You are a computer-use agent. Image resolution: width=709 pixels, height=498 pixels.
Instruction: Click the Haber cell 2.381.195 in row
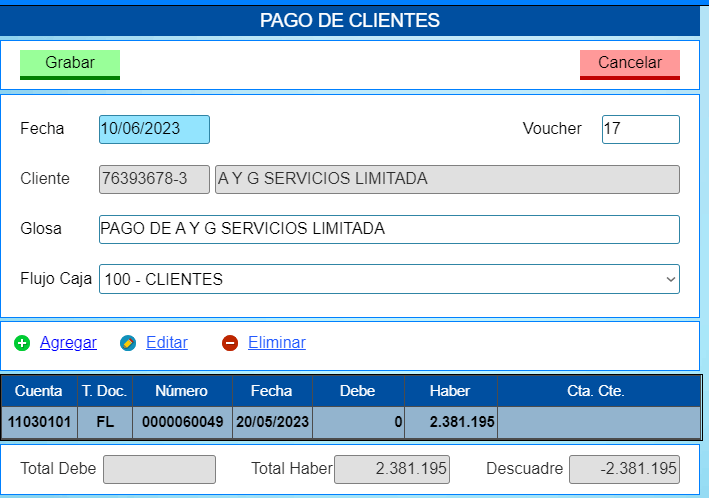click(451, 422)
